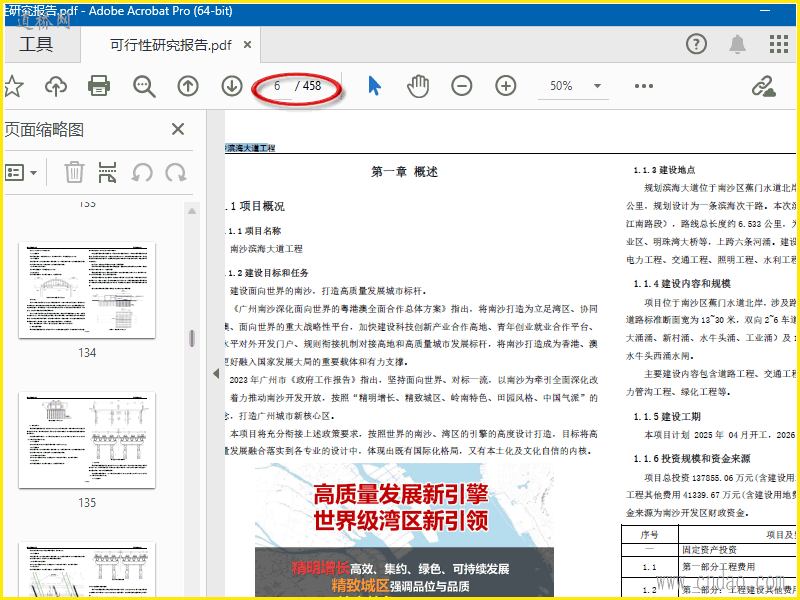Click heading 1.1.6 投资规模和资金来源
The image size is (800, 600).
coord(692,459)
